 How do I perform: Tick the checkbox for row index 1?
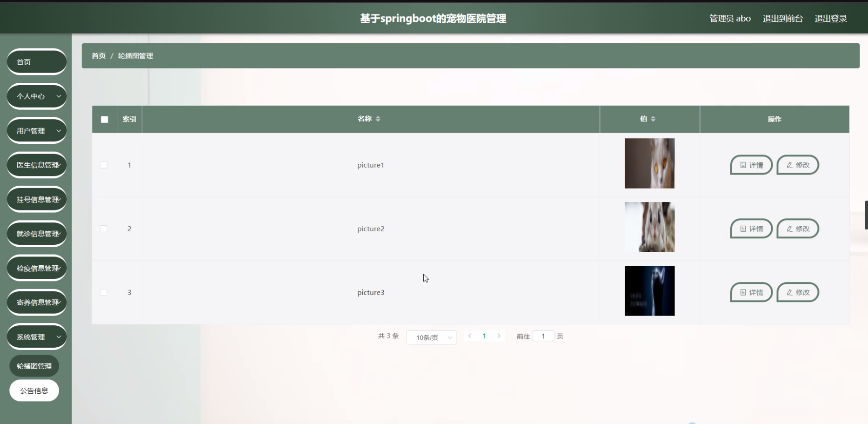tap(104, 165)
